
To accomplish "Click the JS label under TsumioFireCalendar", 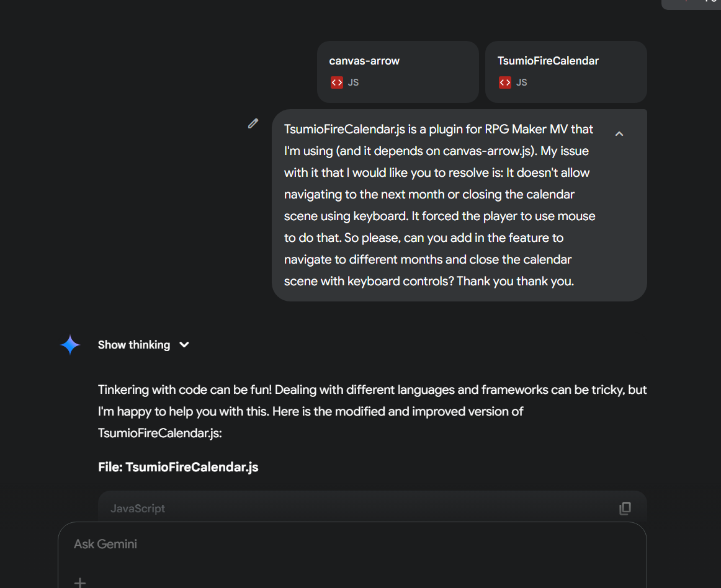I will pyautogui.click(x=521, y=82).
